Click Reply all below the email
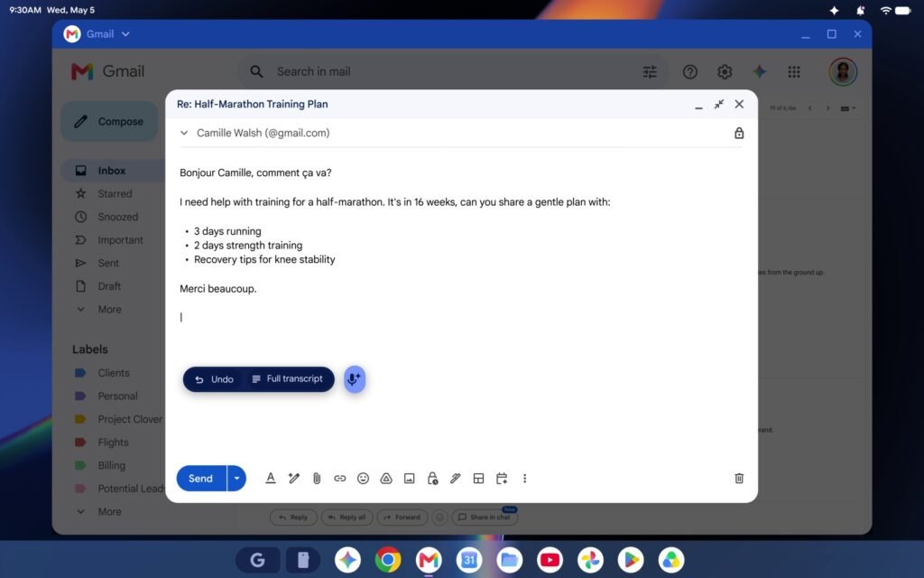Image resolution: width=924 pixels, height=578 pixels. coord(347,517)
